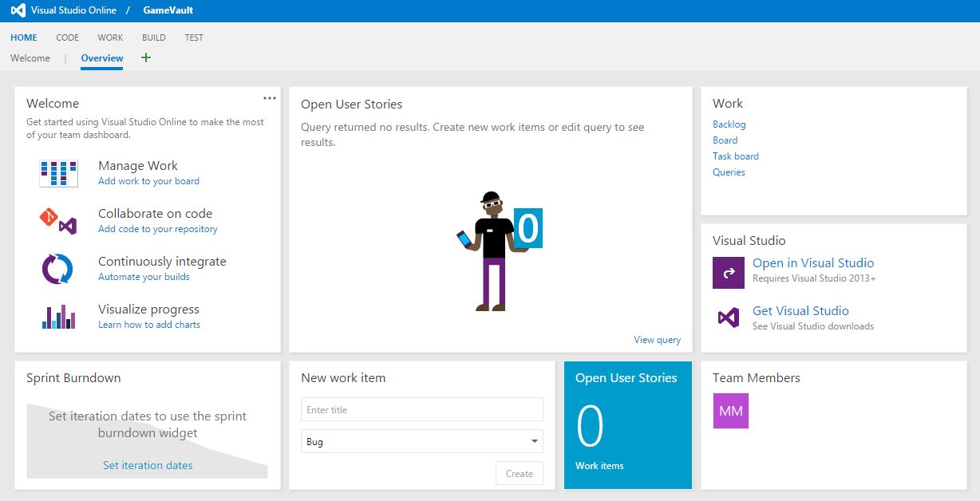
Task: Click the Continuously integrate build icon
Action: click(x=57, y=269)
